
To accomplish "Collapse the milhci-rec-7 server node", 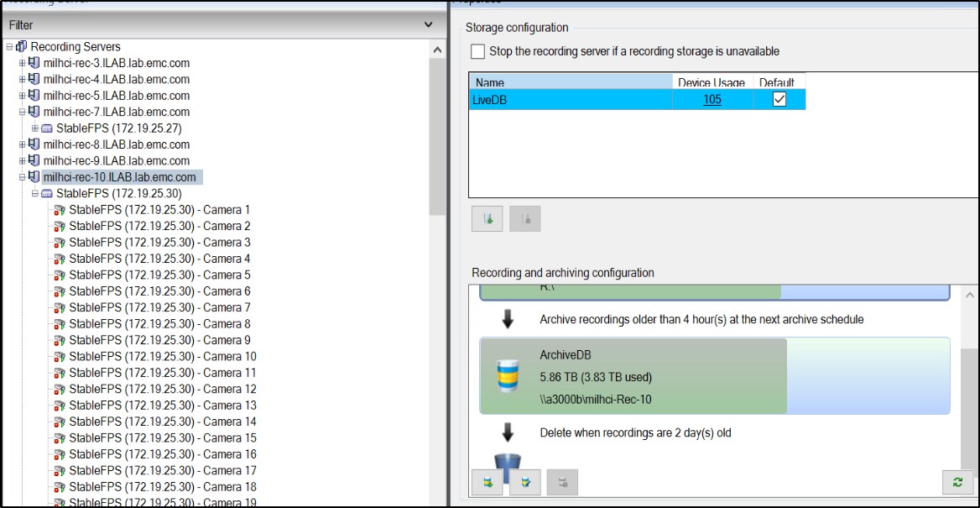I will pos(22,112).
